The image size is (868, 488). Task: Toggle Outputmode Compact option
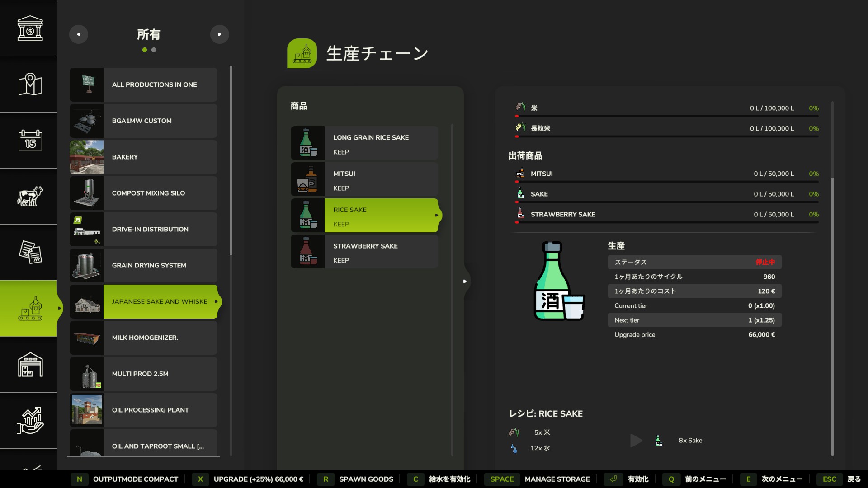[135, 479]
